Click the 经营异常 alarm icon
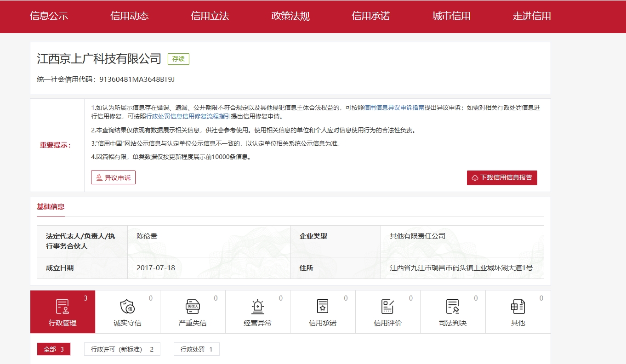Screen dimensions: 626x364 click(258, 306)
